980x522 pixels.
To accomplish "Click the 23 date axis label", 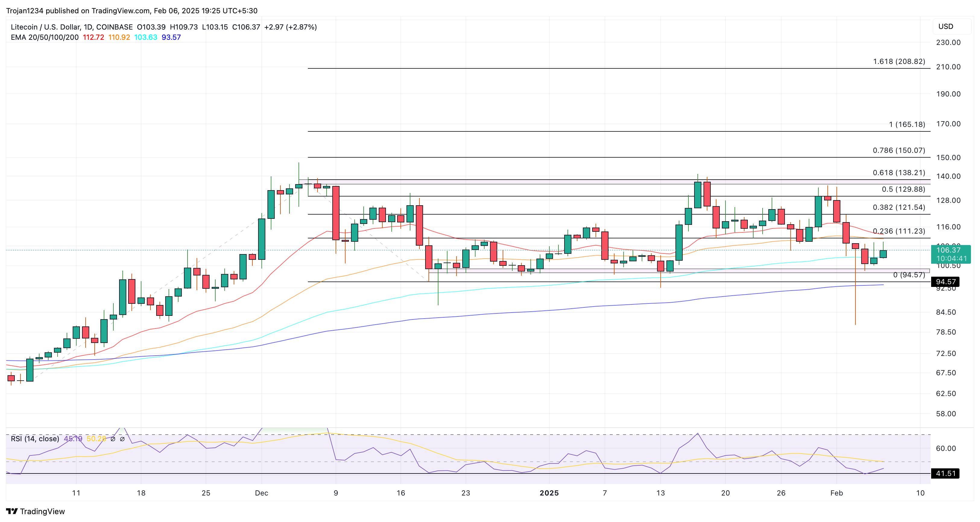I will click(466, 493).
